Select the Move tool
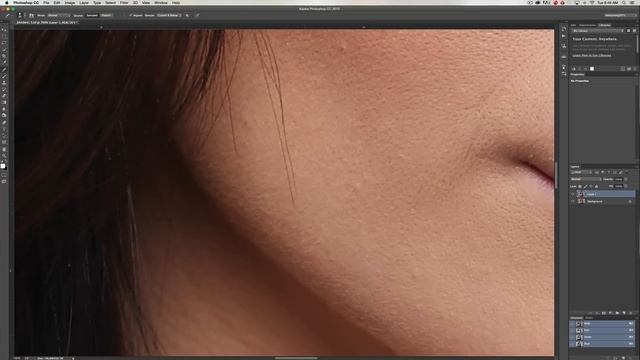Image resolution: width=640 pixels, height=360 pixels. [x=4, y=29]
